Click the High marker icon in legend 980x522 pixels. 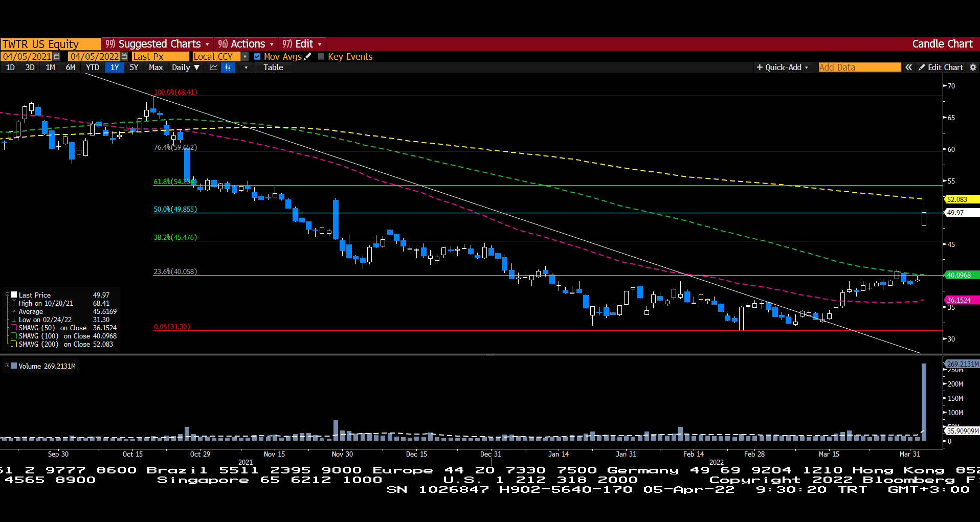pyautogui.click(x=14, y=303)
